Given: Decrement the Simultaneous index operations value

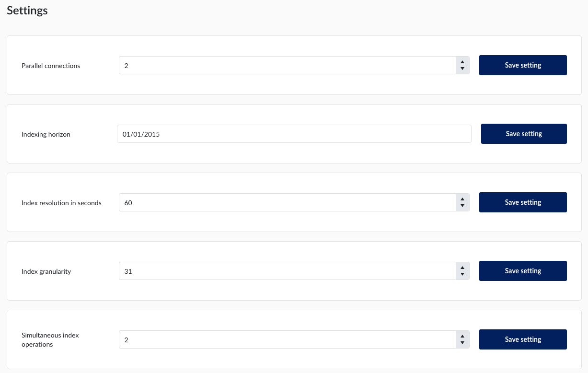Looking at the screenshot, I should [462, 342].
